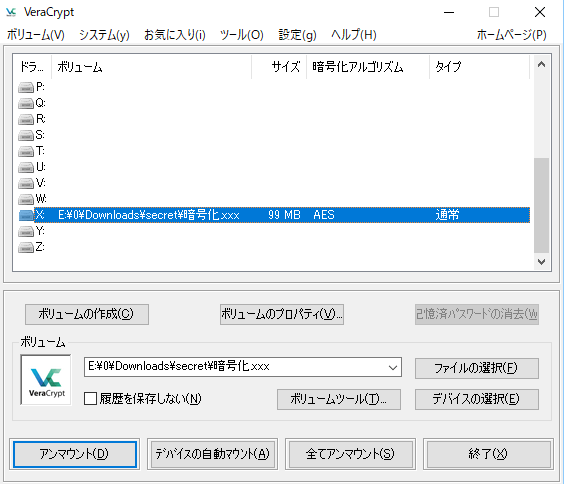Click the ボリューム column header
This screenshot has width=564, height=484.
[x=151, y=67]
